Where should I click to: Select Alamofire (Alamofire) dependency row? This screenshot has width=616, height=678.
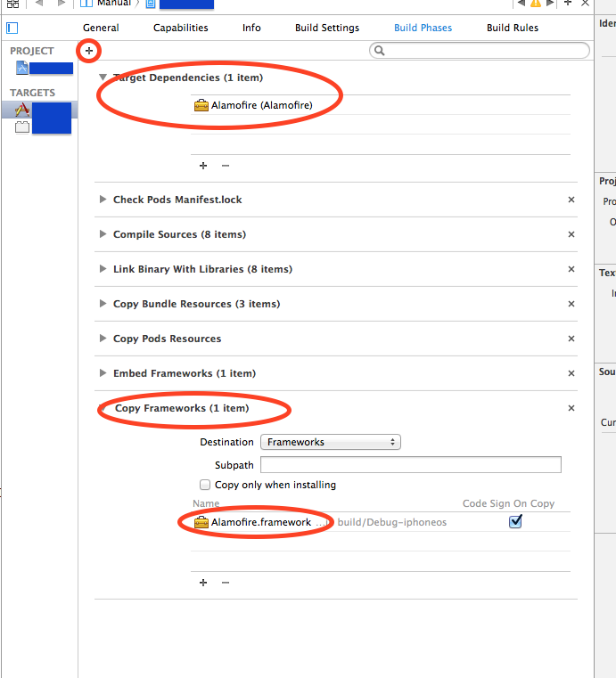tap(381, 105)
